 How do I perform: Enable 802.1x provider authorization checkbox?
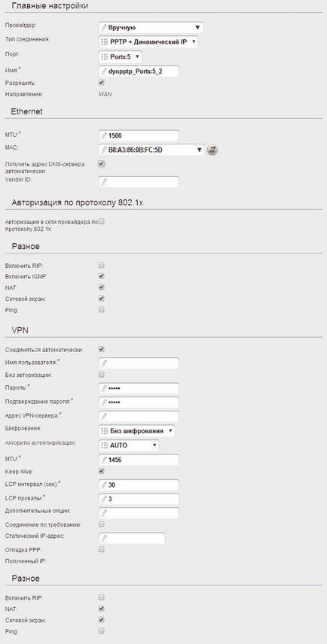[x=102, y=221]
